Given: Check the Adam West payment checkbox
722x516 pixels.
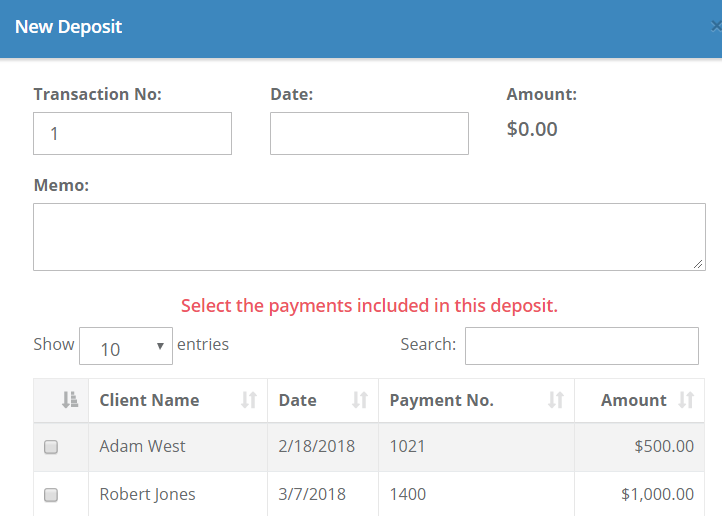Looking at the screenshot, I should 51,447.
